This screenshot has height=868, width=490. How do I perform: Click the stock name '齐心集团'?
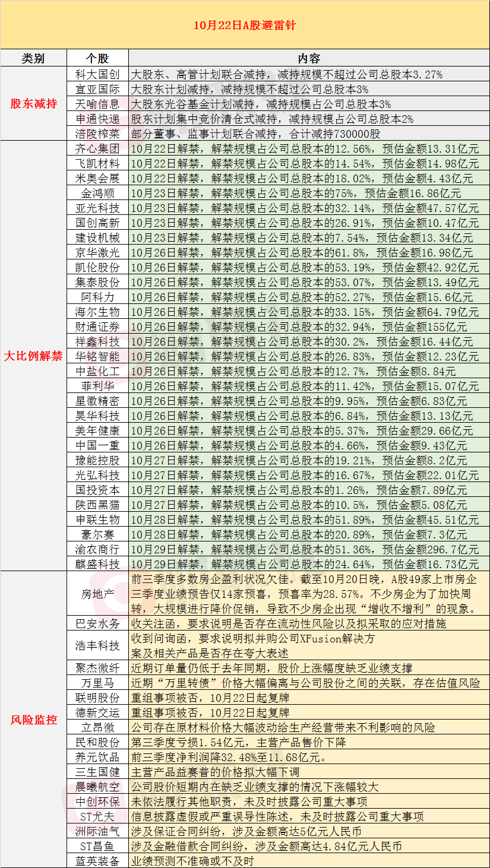[x=97, y=148]
